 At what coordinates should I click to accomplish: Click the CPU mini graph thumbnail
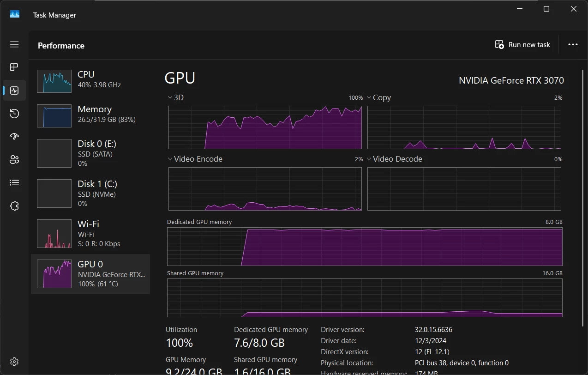(x=54, y=81)
